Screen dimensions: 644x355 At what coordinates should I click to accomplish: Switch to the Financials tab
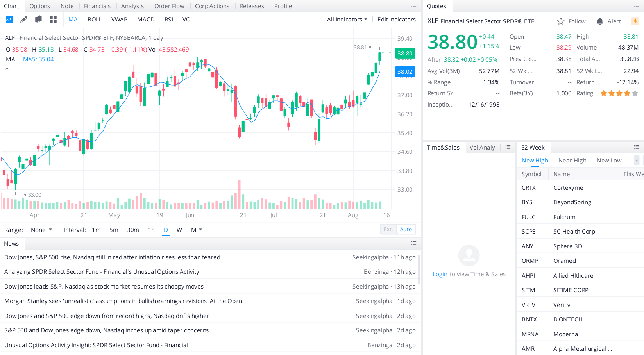97,6
